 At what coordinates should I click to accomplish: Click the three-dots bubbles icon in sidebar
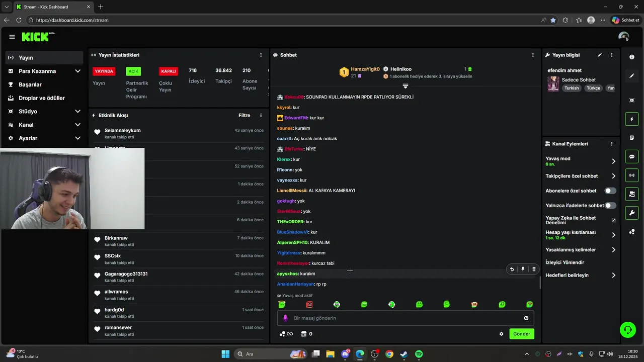632,231
